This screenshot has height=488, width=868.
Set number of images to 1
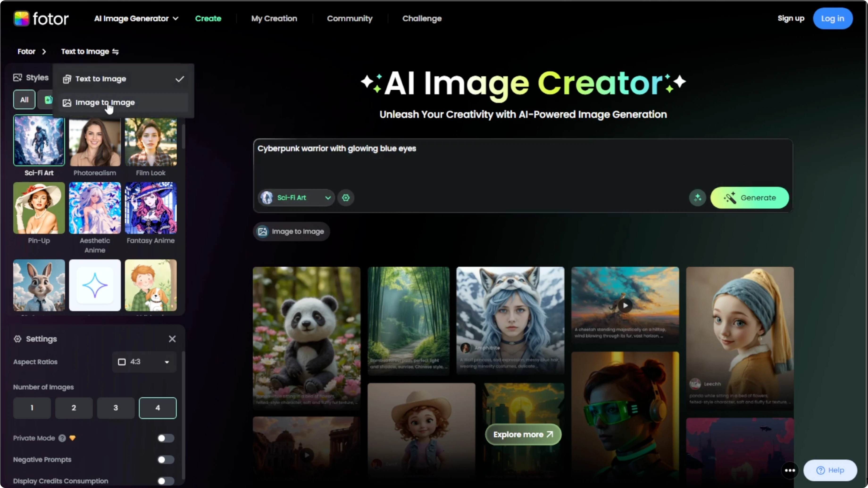tap(32, 408)
